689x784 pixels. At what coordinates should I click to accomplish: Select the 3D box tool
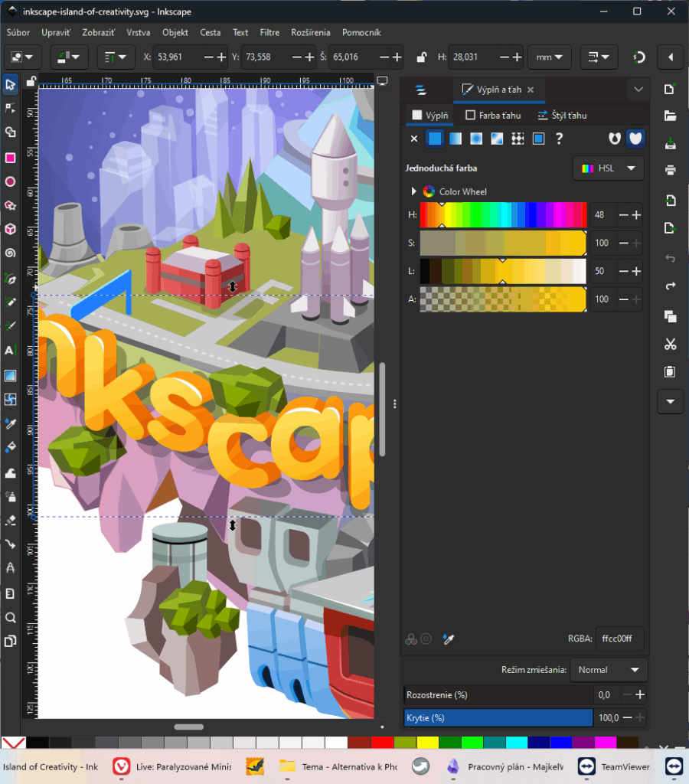pos(10,228)
